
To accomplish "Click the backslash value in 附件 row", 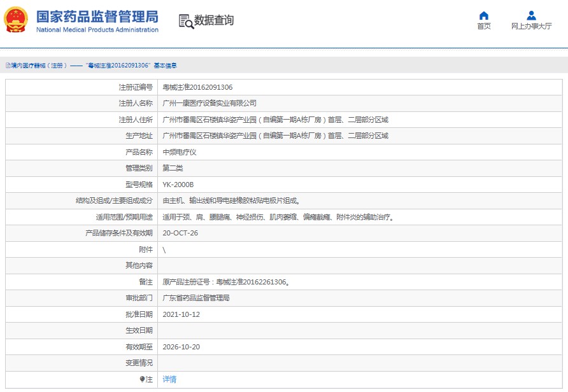I will click(x=164, y=249).
